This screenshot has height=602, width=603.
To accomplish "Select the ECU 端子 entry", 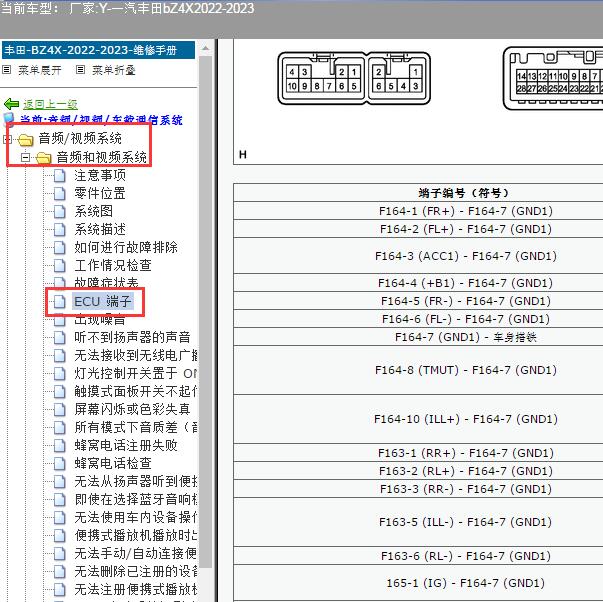I will [x=103, y=302].
